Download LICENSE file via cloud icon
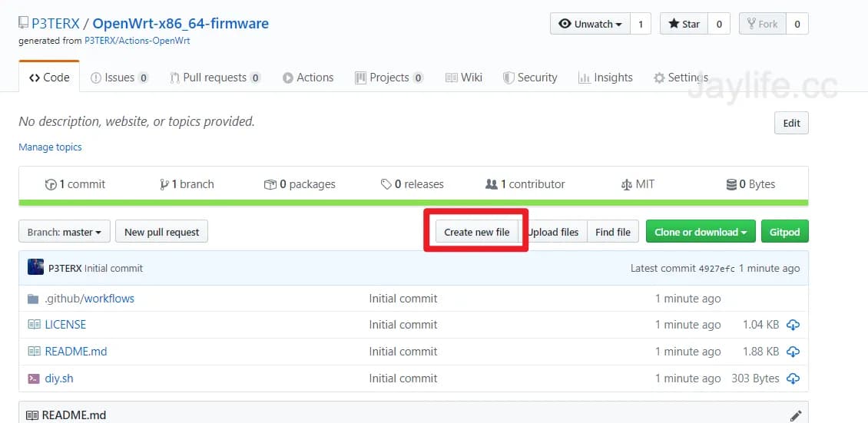The width and height of the screenshot is (868, 423). 793,325
